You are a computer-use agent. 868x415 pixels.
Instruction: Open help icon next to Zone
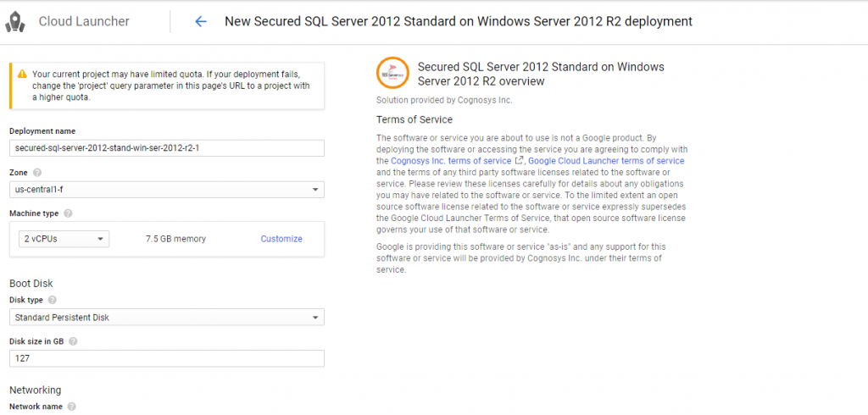tap(37, 172)
